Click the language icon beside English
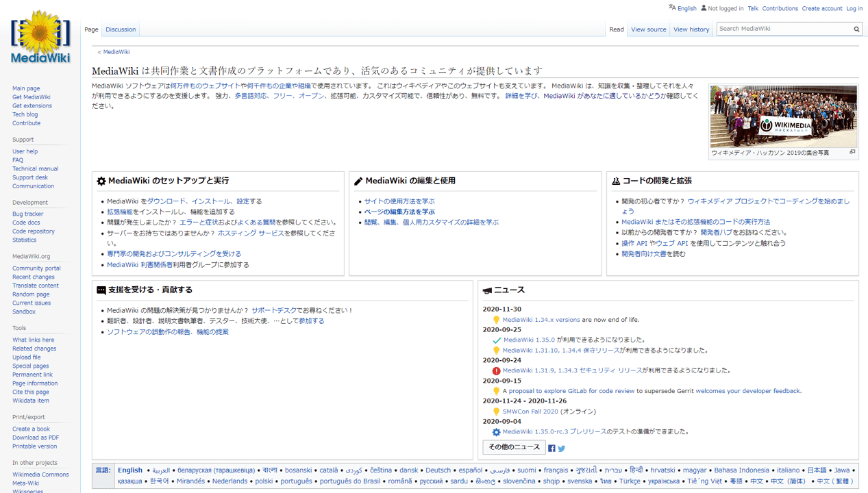The height and width of the screenshot is (493, 868). 672,8
